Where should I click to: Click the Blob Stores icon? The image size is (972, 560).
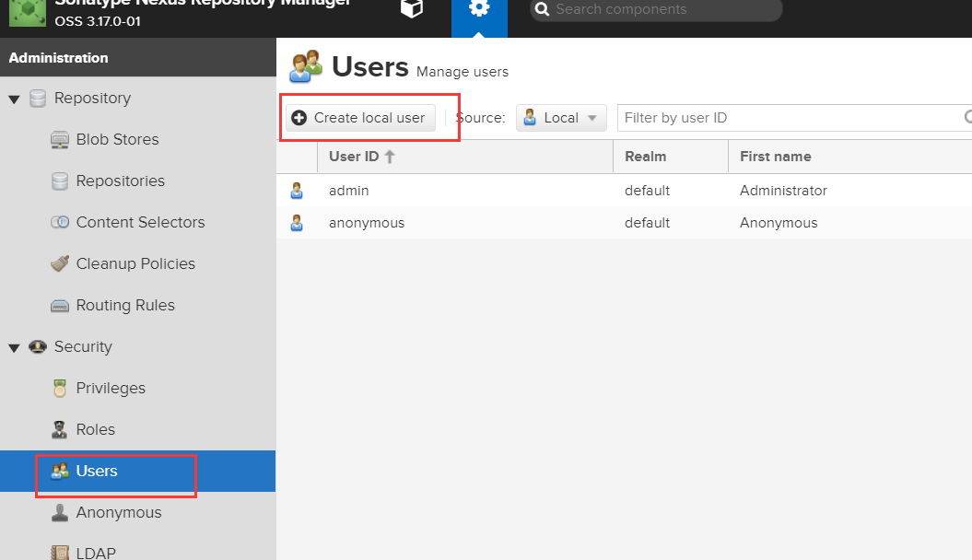click(60, 140)
